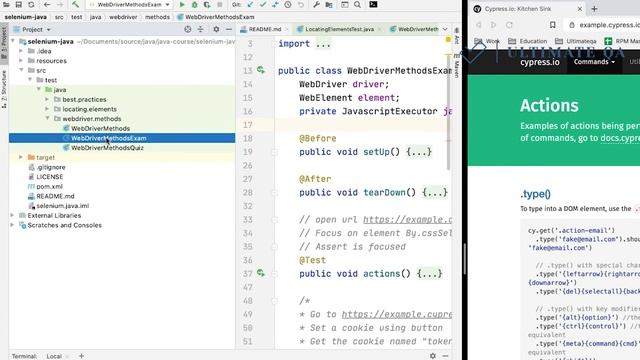Add a new terminal session with plus
The image size is (640, 360).
81,356
